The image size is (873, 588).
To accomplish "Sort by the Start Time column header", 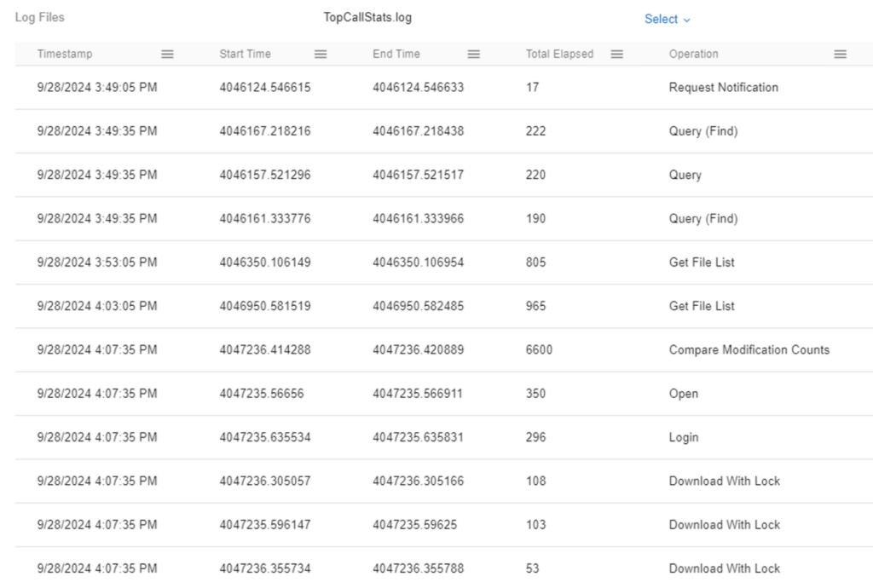I will point(245,54).
